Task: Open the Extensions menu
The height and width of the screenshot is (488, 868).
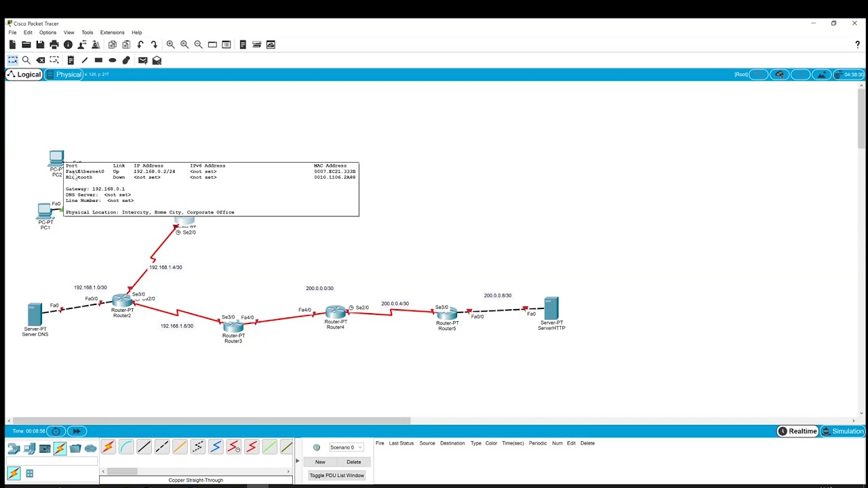Action: 112,33
